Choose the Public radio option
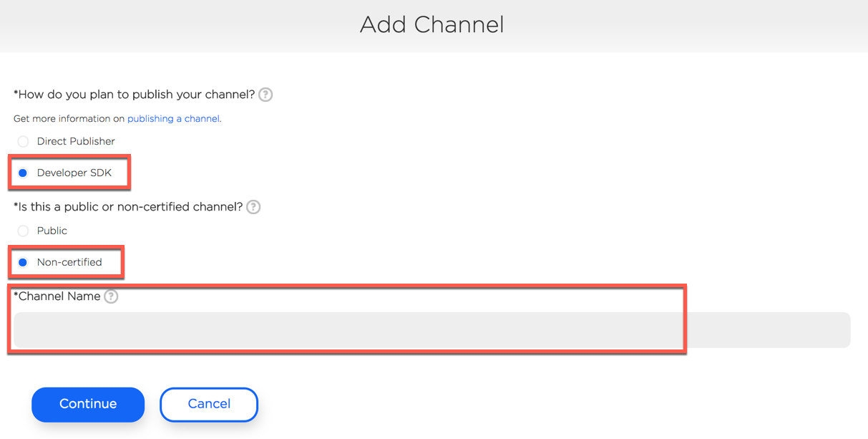 23,231
